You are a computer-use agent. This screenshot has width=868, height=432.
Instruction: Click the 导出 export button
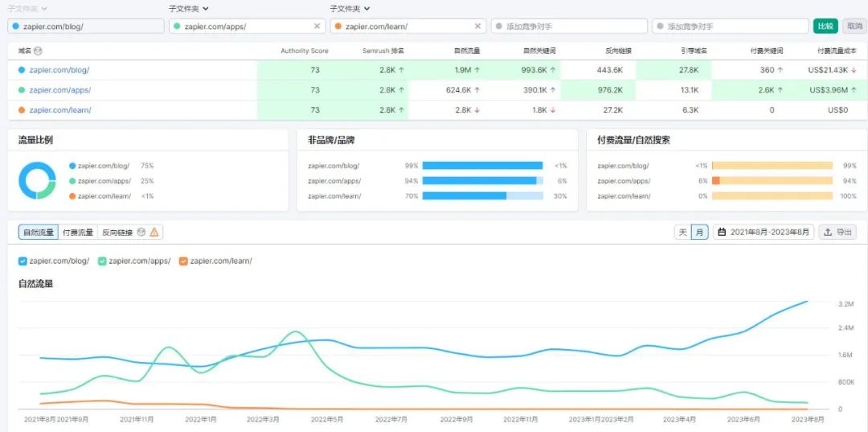point(837,232)
